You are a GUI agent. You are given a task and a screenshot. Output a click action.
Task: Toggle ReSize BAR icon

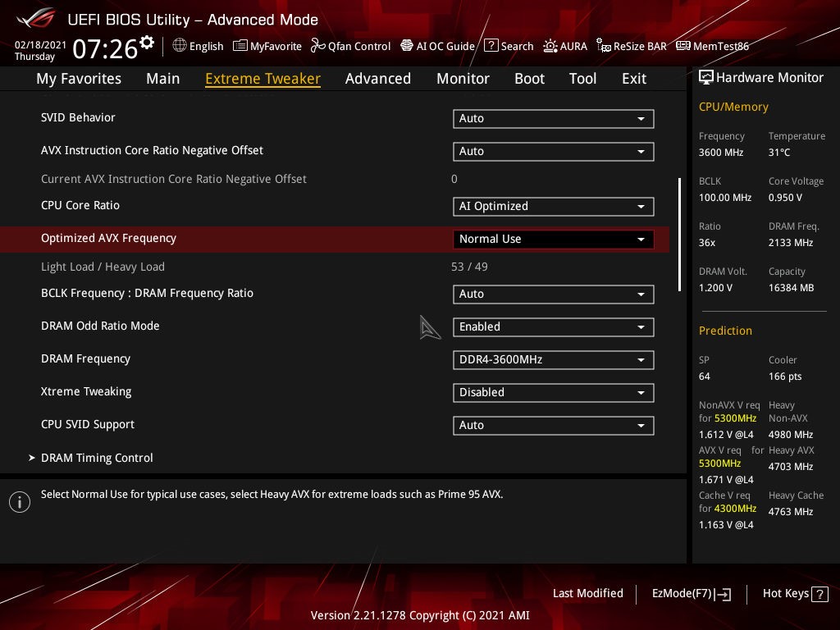[604, 46]
